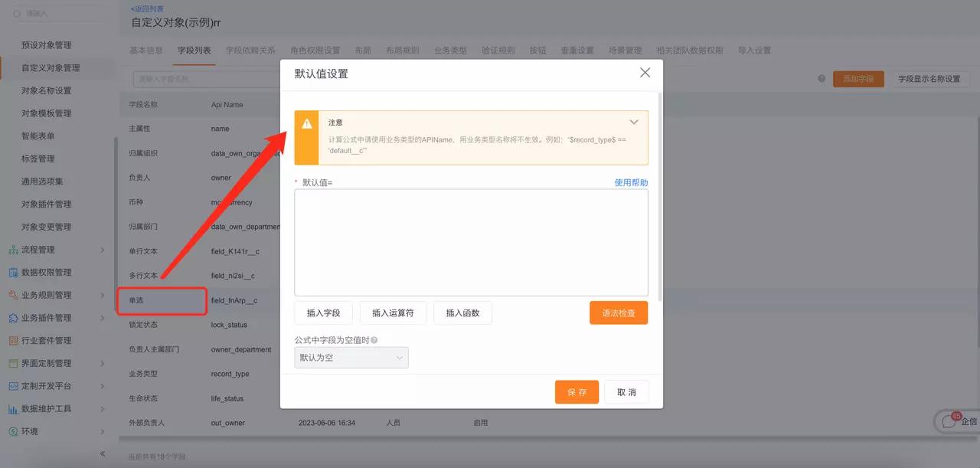Expand the 业务规则管理 chevron
The height and width of the screenshot is (468, 980).
(x=103, y=295)
